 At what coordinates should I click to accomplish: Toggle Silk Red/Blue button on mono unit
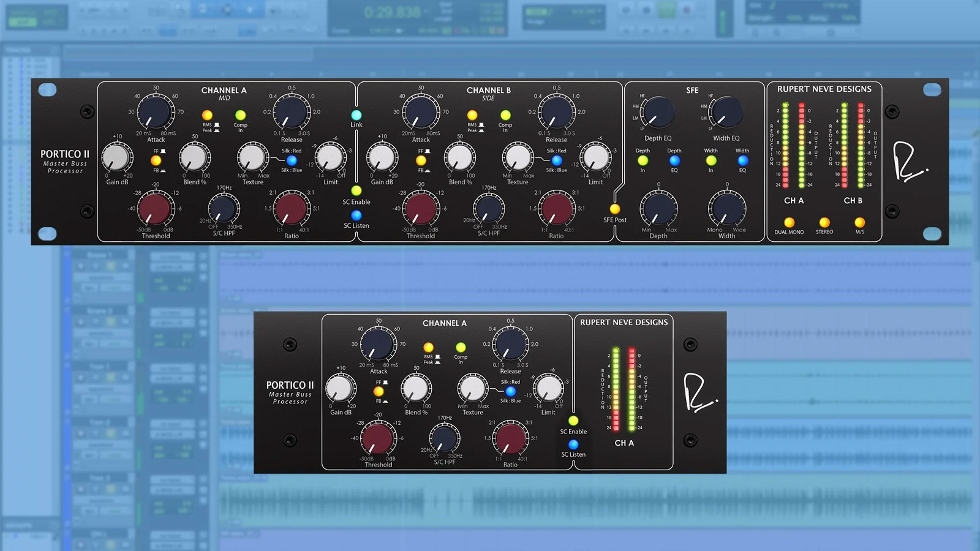point(510,391)
